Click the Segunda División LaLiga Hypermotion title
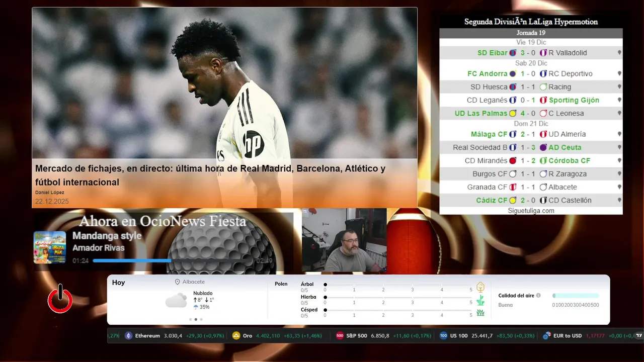Image resolution: width=644 pixels, height=362 pixels. tap(531, 22)
